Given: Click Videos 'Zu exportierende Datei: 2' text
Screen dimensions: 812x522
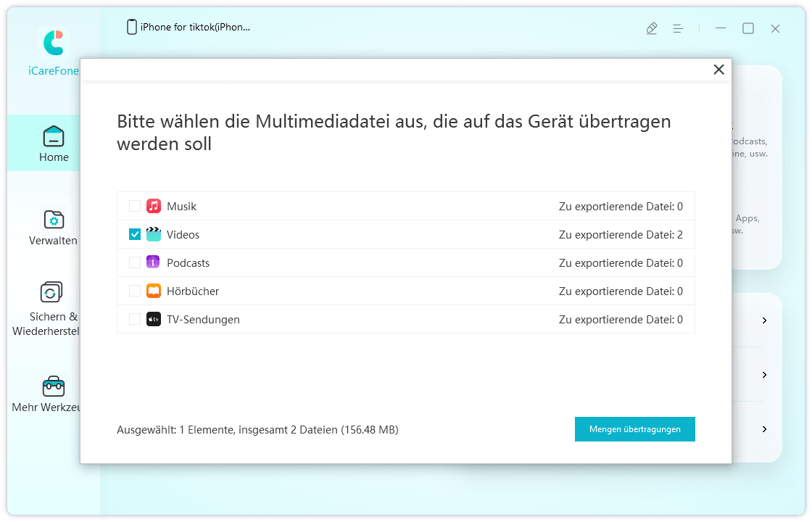Looking at the screenshot, I should coord(621,235).
